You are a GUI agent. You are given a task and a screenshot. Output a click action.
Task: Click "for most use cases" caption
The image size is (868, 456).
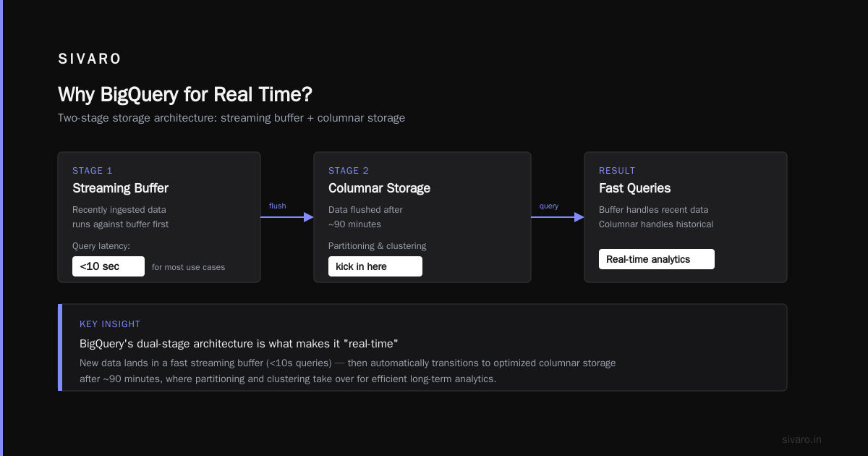click(188, 267)
